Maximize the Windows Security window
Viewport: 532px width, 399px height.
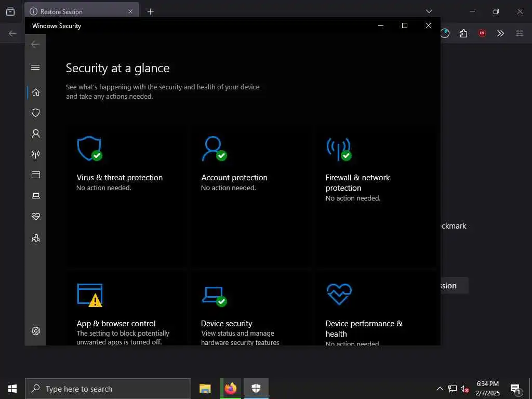(x=404, y=25)
